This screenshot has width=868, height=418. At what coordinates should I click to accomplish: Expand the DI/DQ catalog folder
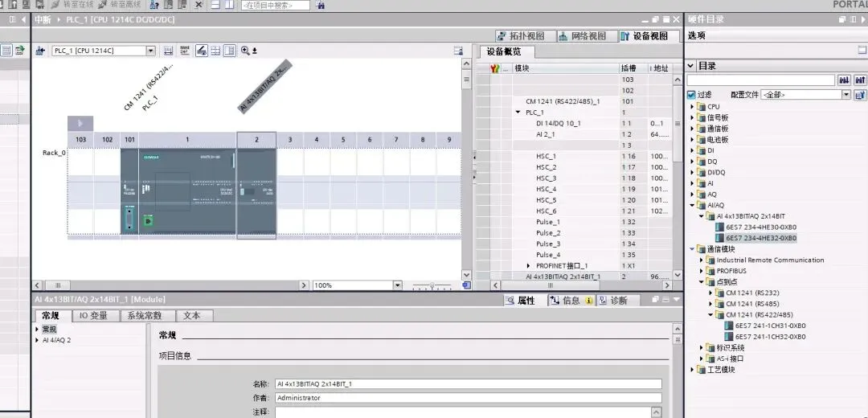click(692, 172)
